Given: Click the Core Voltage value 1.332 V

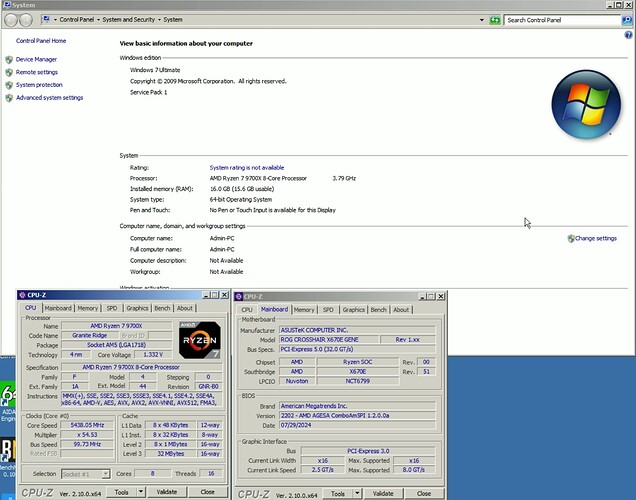Looking at the screenshot, I should [x=153, y=354].
